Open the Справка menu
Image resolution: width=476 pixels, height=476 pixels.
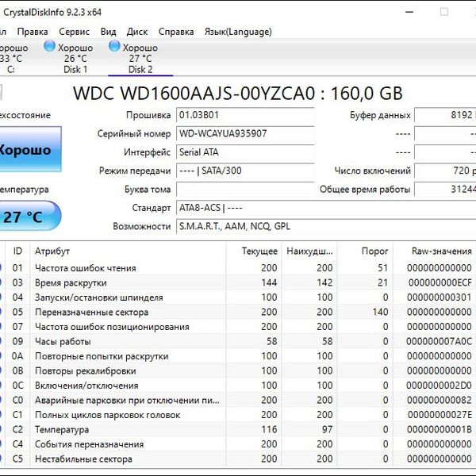(176, 32)
